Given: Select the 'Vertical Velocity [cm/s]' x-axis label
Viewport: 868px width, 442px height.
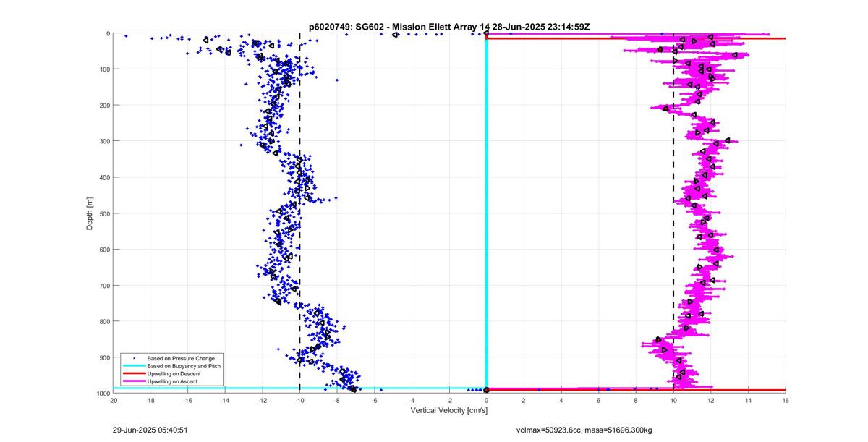Looking at the screenshot, I should click(x=448, y=410).
